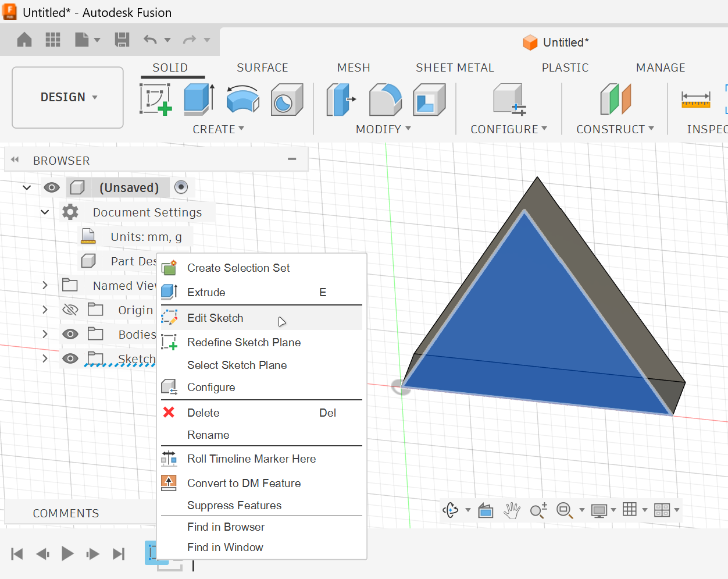Open the data panel grid icon
This screenshot has height=579, width=728.
tap(53, 40)
